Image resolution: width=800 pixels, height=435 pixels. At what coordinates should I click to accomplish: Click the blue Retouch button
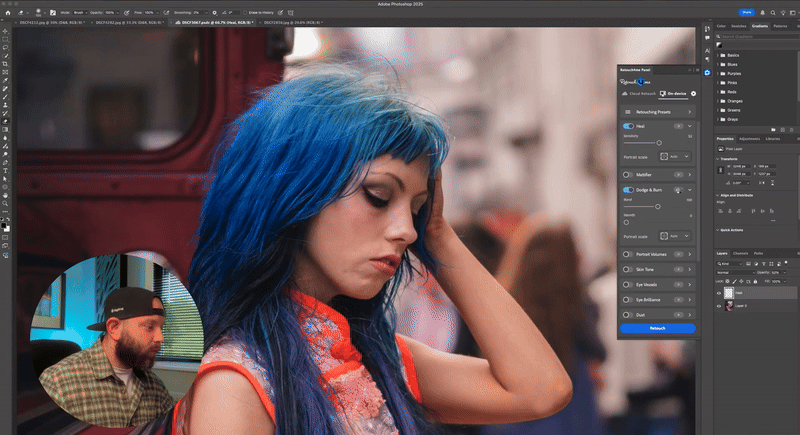coord(658,328)
